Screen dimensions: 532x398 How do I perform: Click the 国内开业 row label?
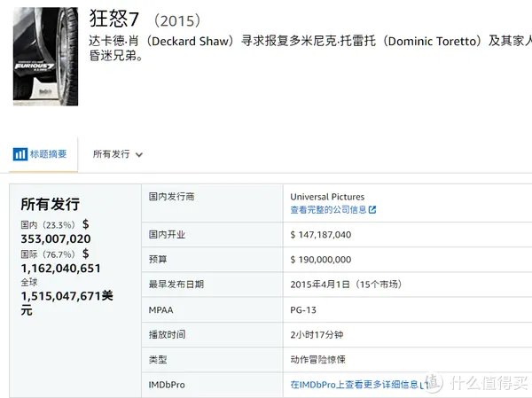[167, 235]
